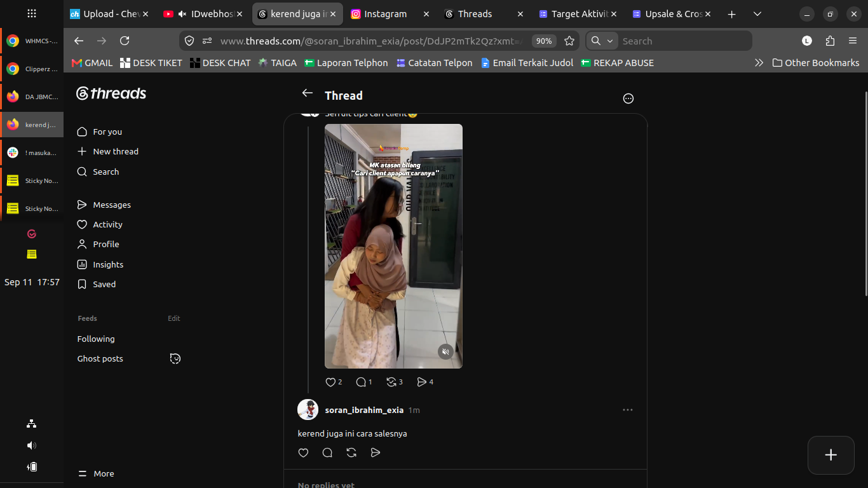Click Edit next to Feeds
868x488 pixels.
click(x=174, y=318)
